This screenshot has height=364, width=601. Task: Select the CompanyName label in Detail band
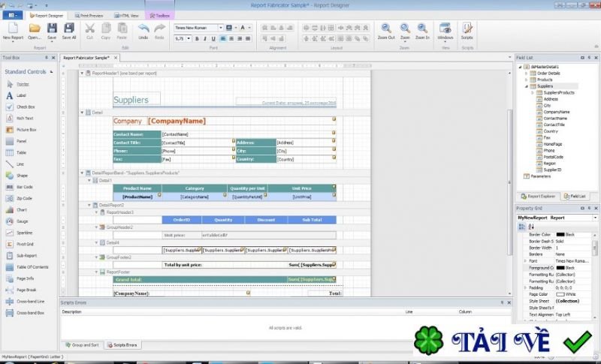coord(177,122)
